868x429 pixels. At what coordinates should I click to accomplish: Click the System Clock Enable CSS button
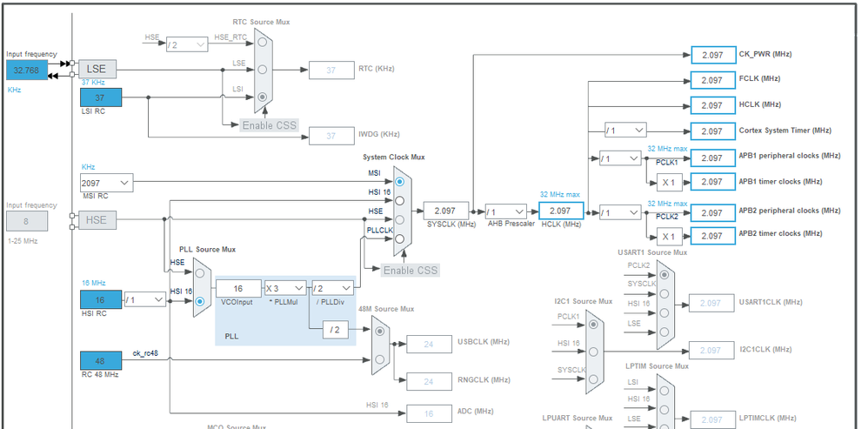point(411,270)
